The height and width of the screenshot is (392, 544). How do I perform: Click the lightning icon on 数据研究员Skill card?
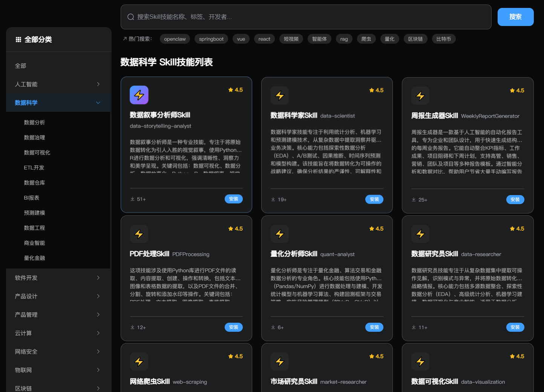pyautogui.click(x=420, y=234)
